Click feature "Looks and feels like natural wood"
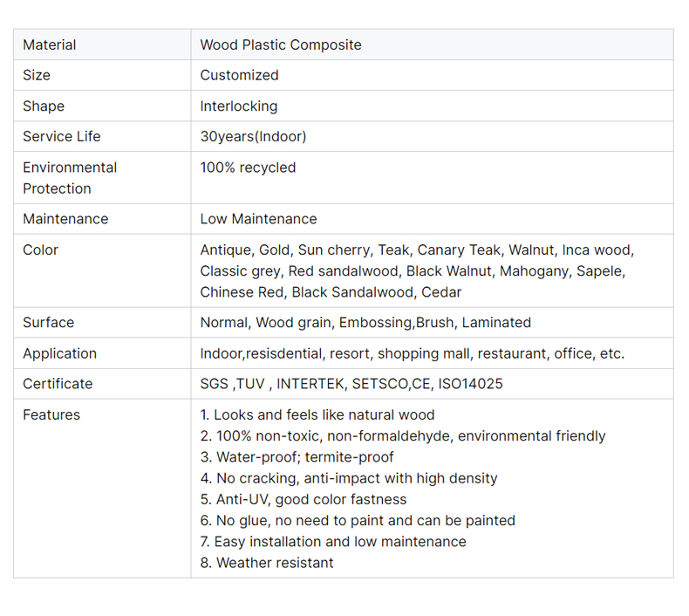The image size is (689, 616). [x=324, y=414]
